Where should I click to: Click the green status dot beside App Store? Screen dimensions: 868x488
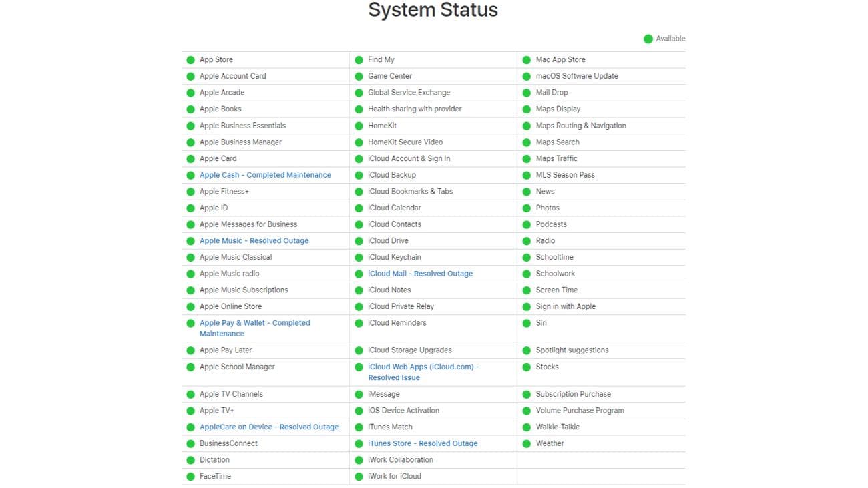click(x=191, y=59)
